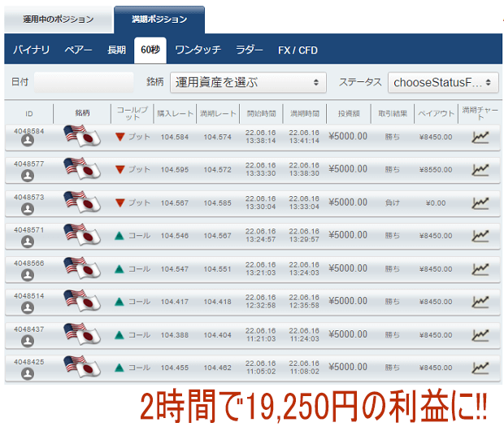Viewport: 504px width, 427px height.
Task: Click 負け result in row 4048573
Action: point(392,203)
